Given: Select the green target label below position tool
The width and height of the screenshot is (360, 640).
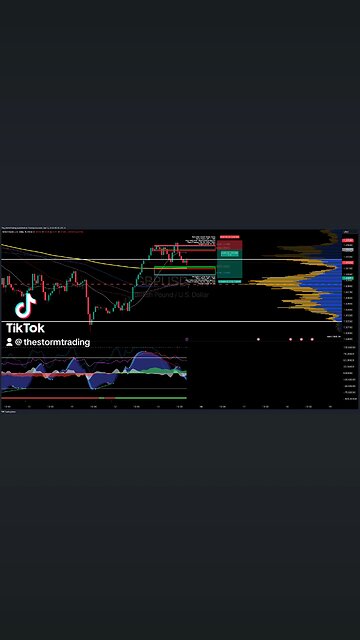Looking at the screenshot, I should click(229, 282).
